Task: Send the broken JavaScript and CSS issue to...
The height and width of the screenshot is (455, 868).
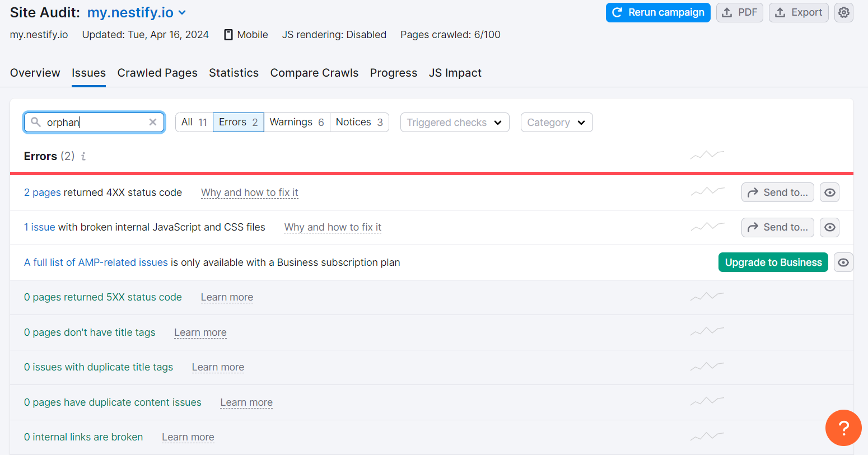Action: 777,227
